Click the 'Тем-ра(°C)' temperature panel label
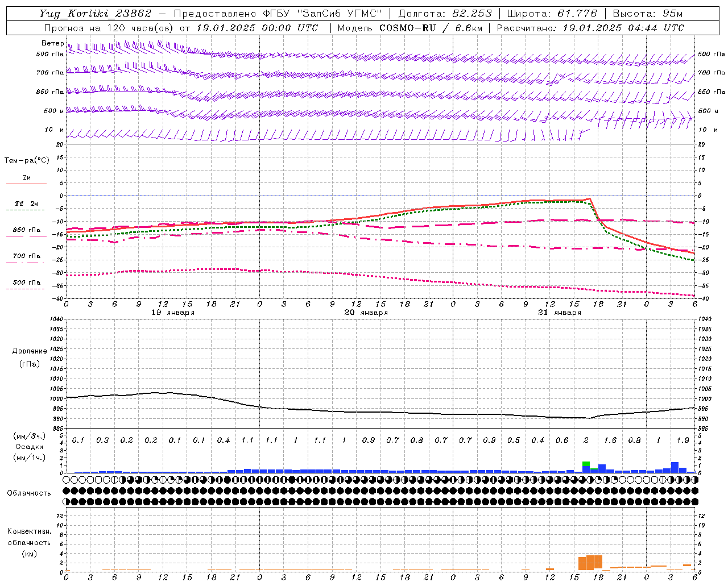Viewport: 728px width, 582px height. click(27, 160)
